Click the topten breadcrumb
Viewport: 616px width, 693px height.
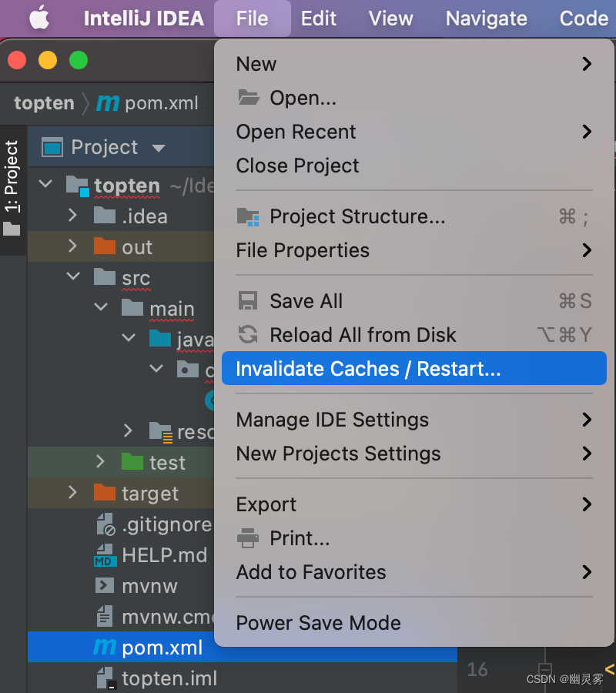pos(44,103)
